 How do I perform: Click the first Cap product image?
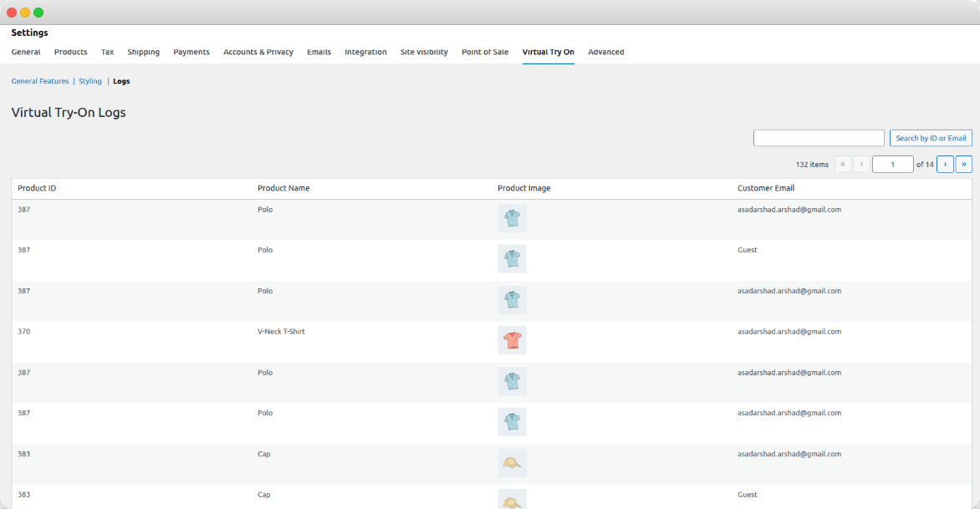click(512, 462)
